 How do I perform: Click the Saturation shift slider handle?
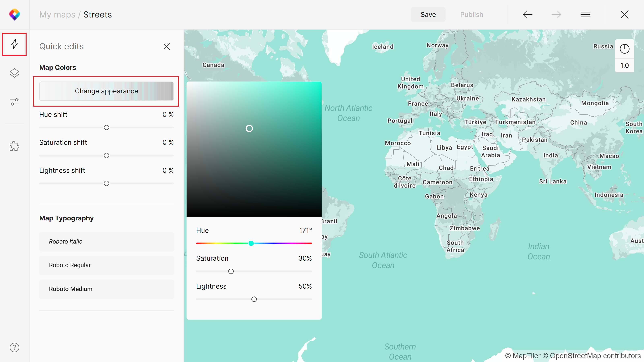tap(106, 155)
